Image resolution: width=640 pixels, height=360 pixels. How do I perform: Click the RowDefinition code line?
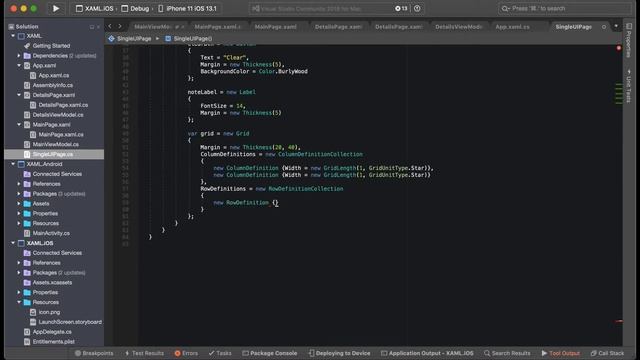point(246,202)
